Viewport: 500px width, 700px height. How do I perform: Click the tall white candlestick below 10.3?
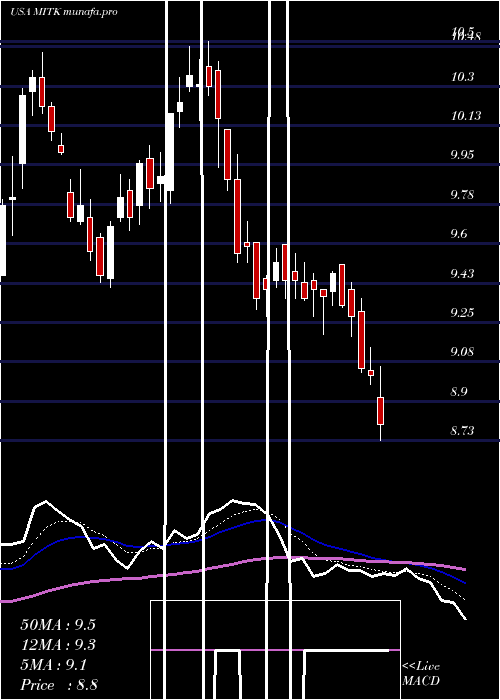click(22, 129)
